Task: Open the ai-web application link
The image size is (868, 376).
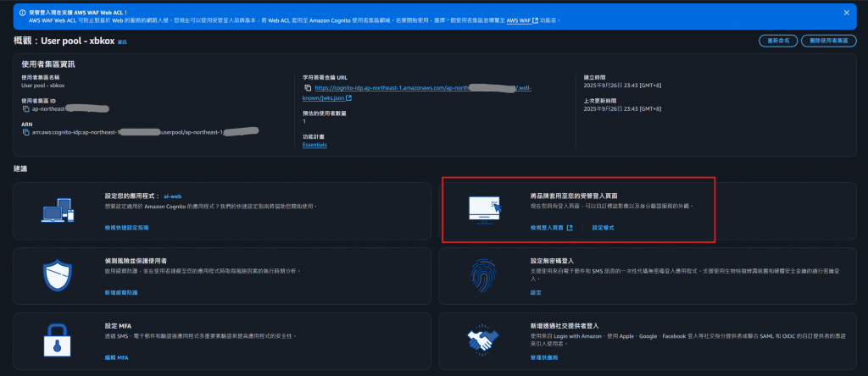Action: pos(172,196)
